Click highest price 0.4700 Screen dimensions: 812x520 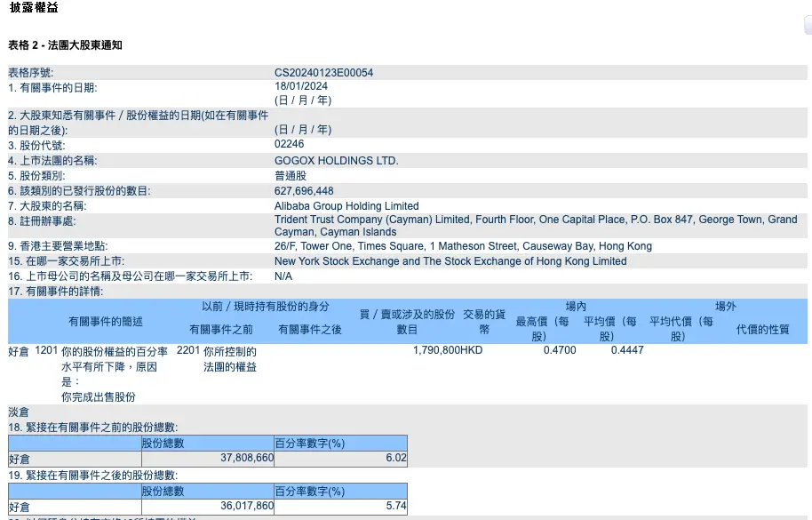click(x=560, y=350)
